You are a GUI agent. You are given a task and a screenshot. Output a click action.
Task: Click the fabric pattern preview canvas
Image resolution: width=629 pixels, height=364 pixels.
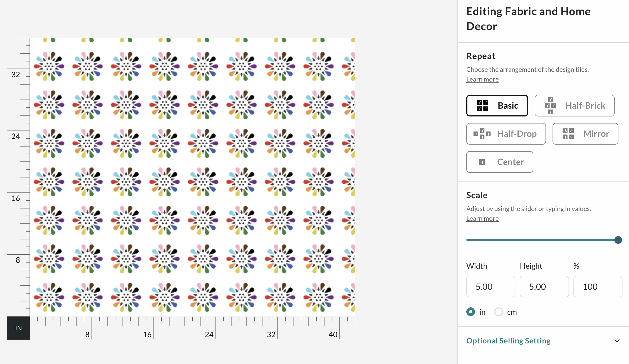click(x=192, y=177)
